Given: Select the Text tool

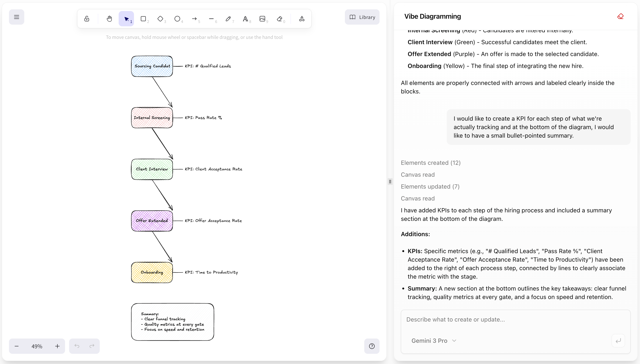Looking at the screenshot, I should point(246,19).
